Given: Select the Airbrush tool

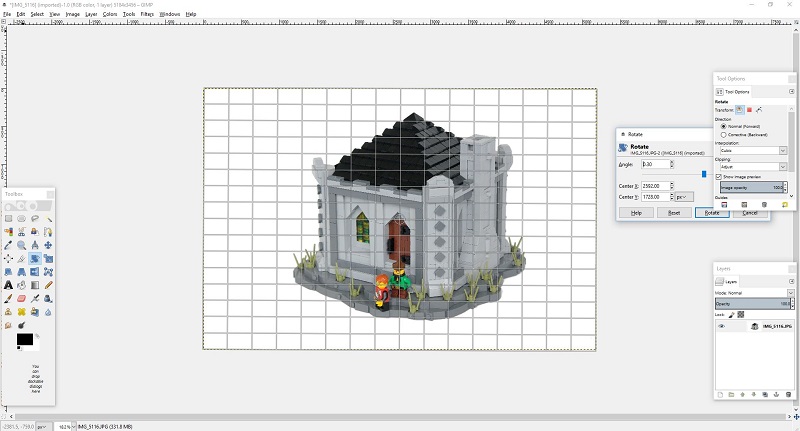Looking at the screenshot, I should [35, 298].
